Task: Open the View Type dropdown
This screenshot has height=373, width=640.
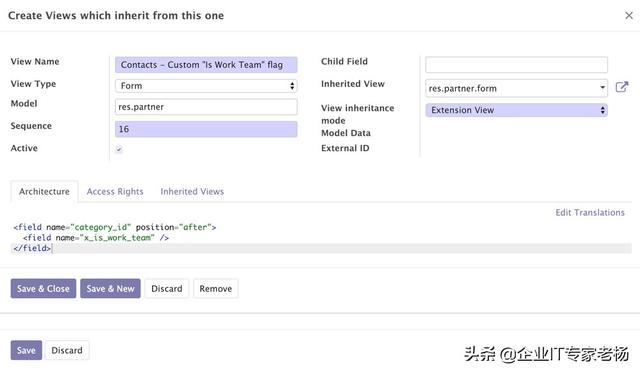Action: click(206, 86)
